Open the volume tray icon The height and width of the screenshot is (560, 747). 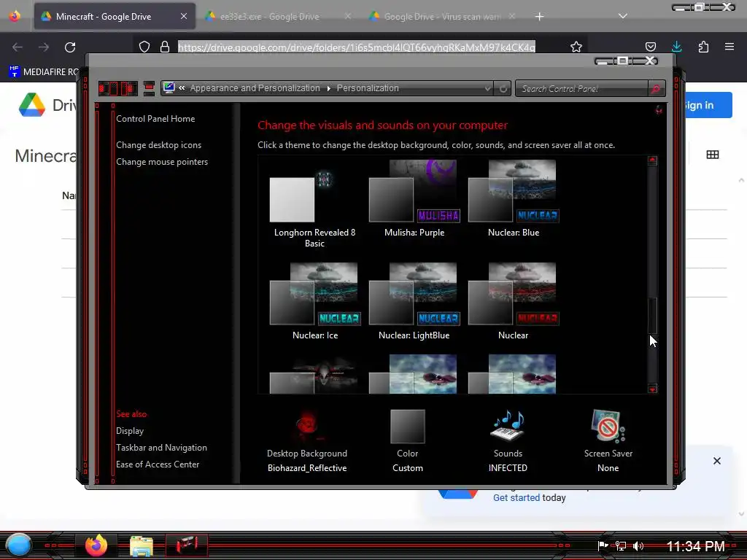(638, 545)
